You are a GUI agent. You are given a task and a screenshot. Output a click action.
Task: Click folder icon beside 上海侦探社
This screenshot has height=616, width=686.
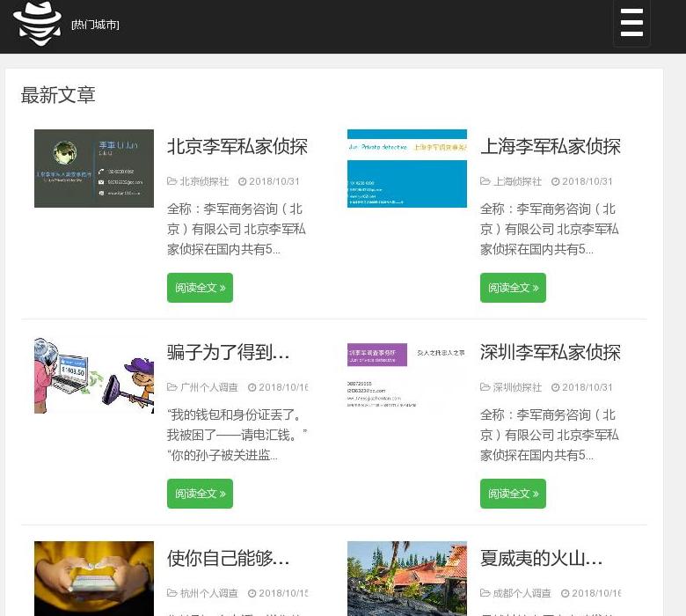485,180
